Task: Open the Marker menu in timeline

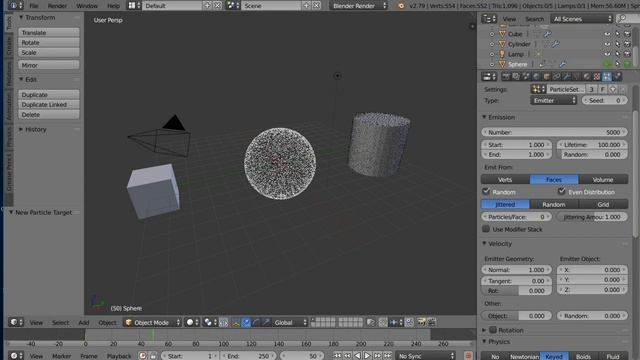Action: 62,356
